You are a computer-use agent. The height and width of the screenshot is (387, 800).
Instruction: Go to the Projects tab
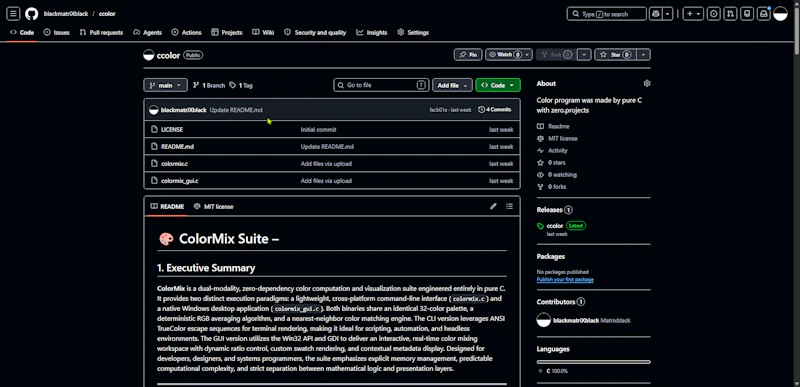(227, 32)
